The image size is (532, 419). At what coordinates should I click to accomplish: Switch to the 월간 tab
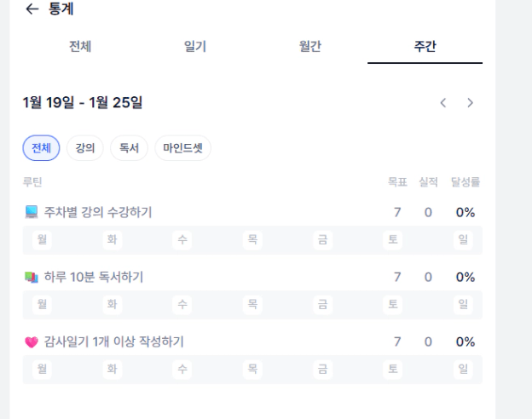(x=310, y=47)
